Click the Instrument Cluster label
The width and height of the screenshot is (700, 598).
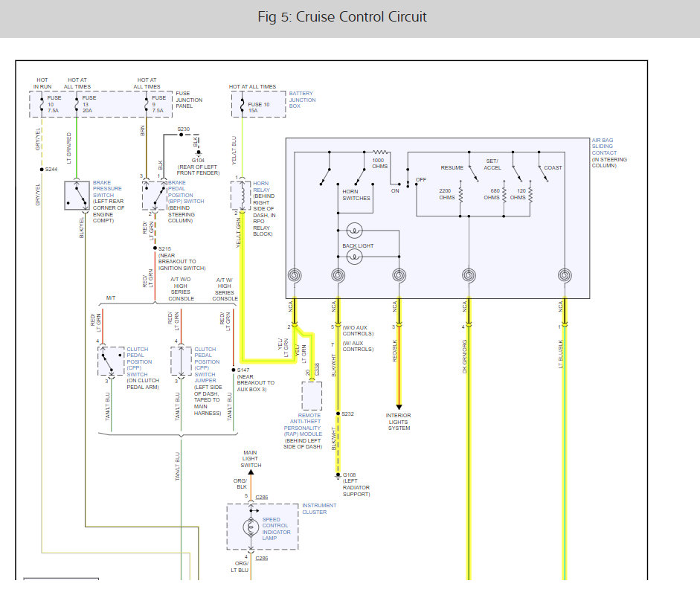point(319,509)
